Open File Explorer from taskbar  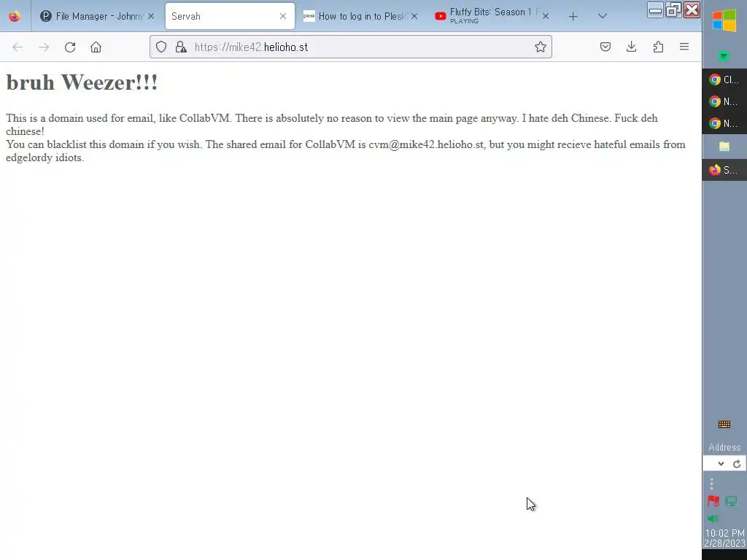(724, 146)
